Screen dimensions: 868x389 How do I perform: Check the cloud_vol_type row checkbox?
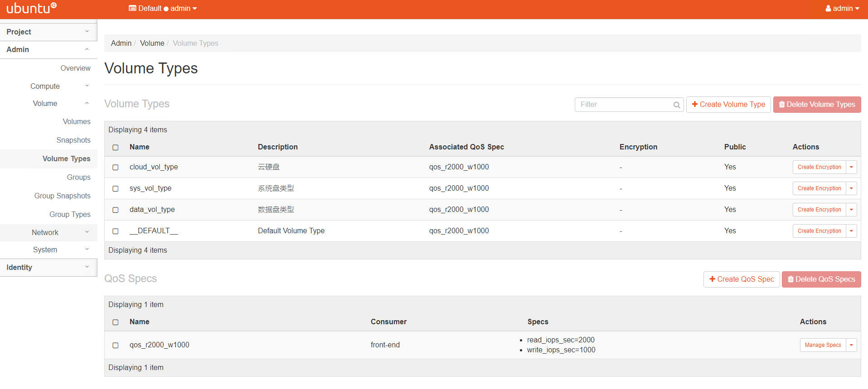click(x=116, y=167)
